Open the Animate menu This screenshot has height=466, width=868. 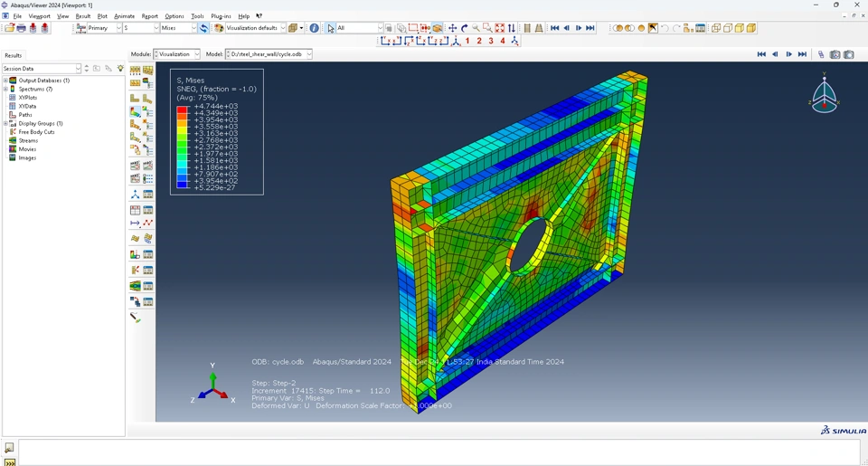pos(124,16)
